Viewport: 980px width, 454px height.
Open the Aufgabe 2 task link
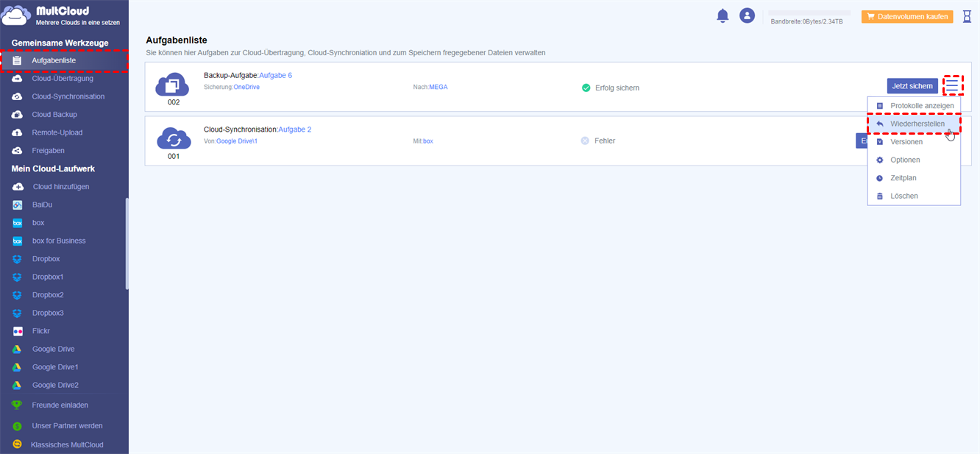tap(294, 130)
